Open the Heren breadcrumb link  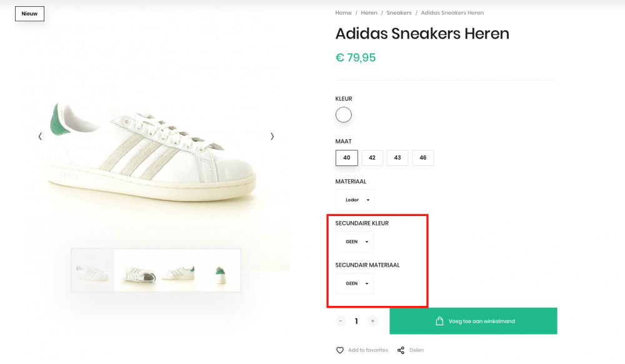[369, 13]
